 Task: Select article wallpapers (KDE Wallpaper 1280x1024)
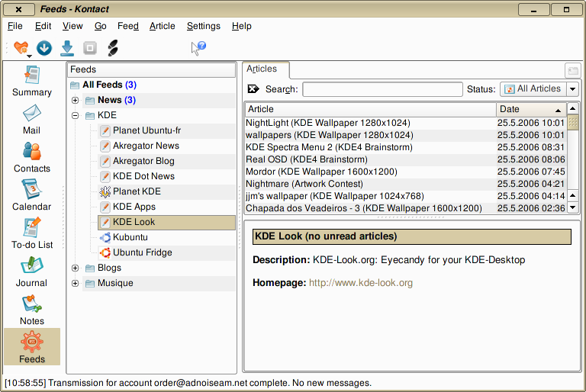[405, 135]
